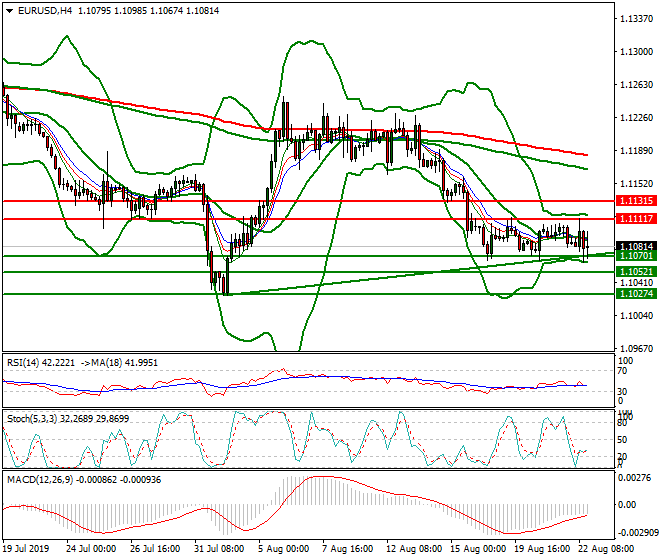Click the 1.09670 price scale value
Viewport: 660px width, 560px height.
click(x=637, y=348)
